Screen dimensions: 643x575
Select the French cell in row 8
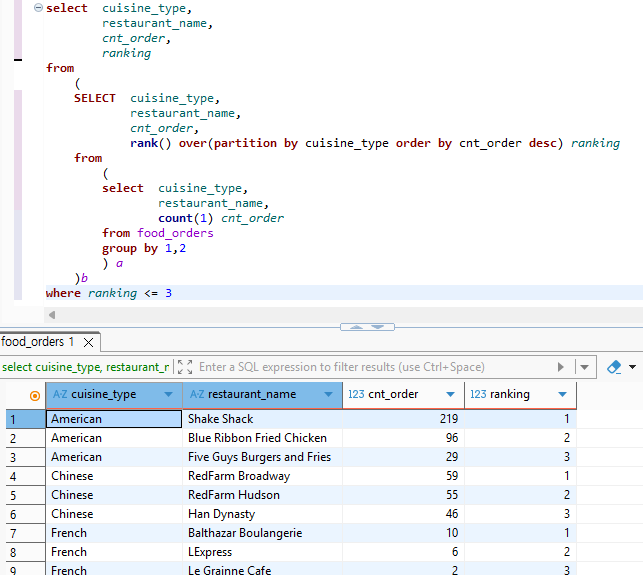pos(114,552)
